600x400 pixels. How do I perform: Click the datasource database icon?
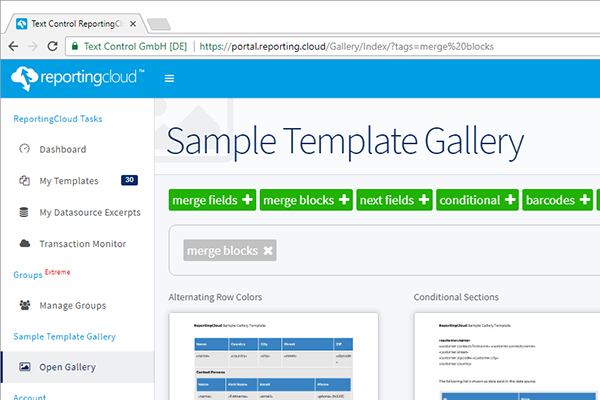24,212
